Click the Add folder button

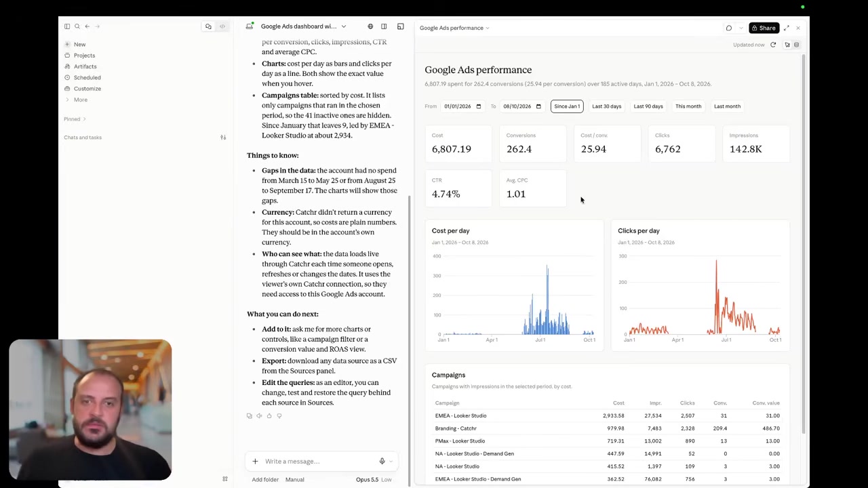265,480
